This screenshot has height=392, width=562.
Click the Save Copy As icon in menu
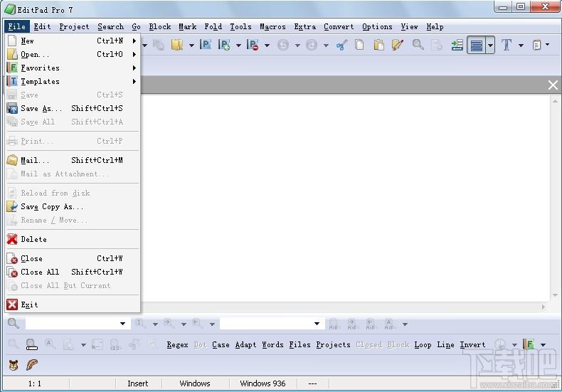pos(12,206)
